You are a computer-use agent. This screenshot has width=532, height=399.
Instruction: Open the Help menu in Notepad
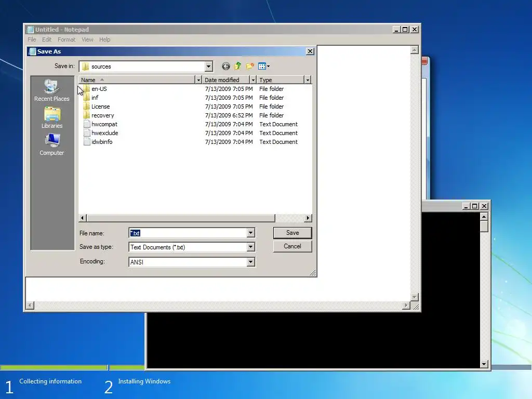point(105,39)
